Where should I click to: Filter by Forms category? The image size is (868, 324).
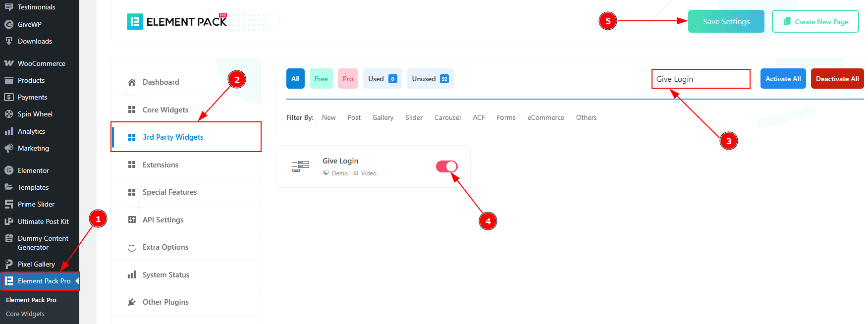click(506, 117)
